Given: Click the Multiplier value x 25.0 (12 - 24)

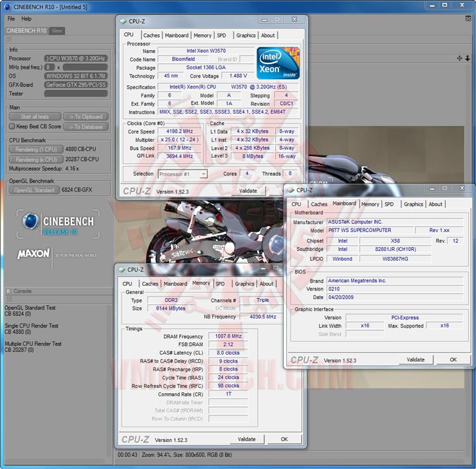Looking at the screenshot, I should tap(179, 139).
